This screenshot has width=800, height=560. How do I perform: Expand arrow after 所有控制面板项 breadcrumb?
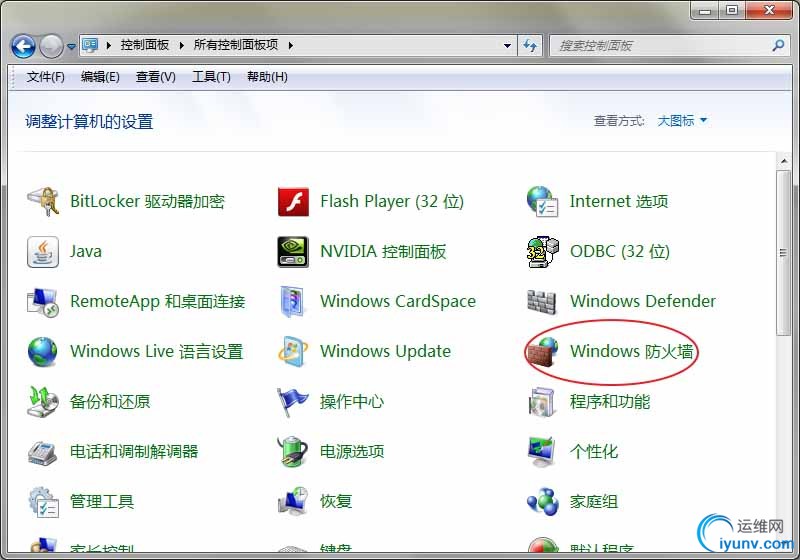click(x=290, y=45)
